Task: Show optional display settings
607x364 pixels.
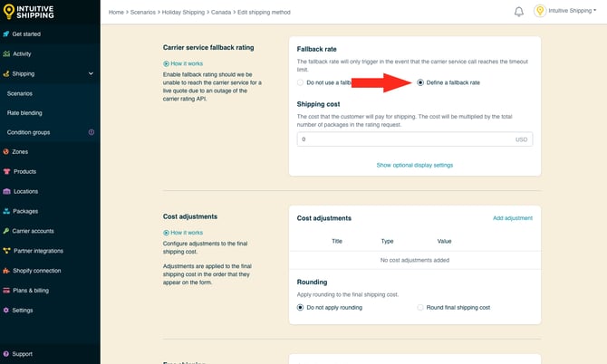Action: [414, 165]
